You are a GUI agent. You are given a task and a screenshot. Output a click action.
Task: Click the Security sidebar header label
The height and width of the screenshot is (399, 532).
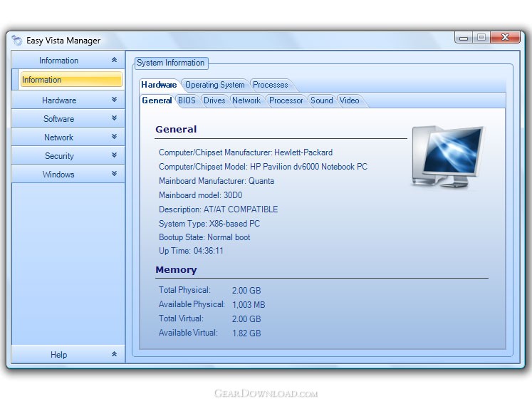pos(59,156)
